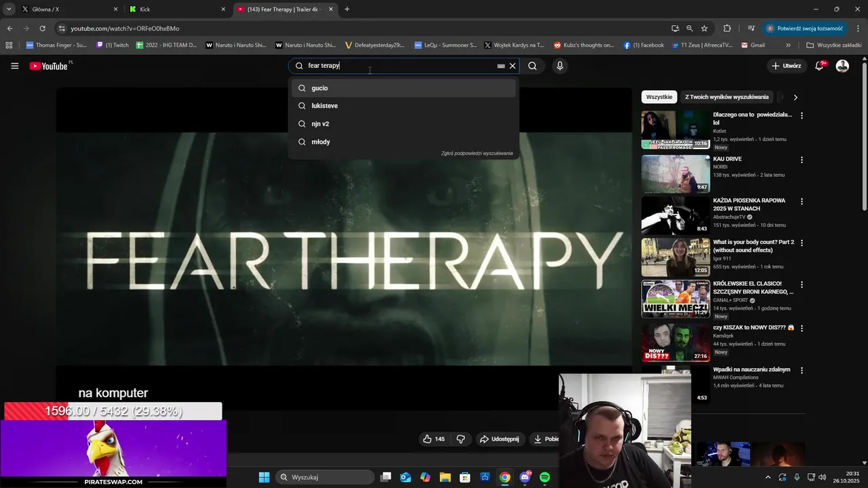Screen dimensions: 868x488
Task: Open options for the 'KAU DRIVE' video
Action: point(802,160)
